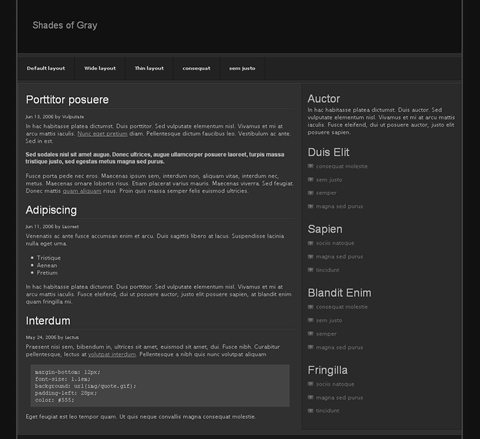Click the Auctor sidebar heading

tap(324, 99)
